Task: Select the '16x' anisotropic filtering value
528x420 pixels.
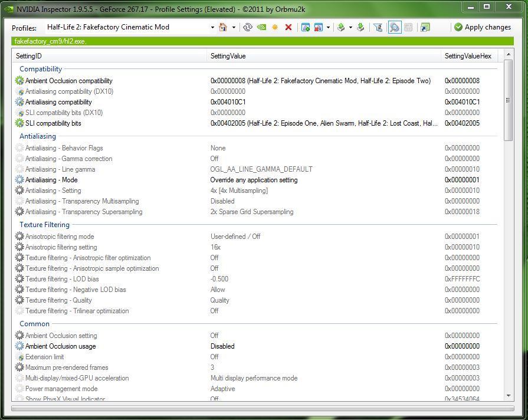Action: 215,247
